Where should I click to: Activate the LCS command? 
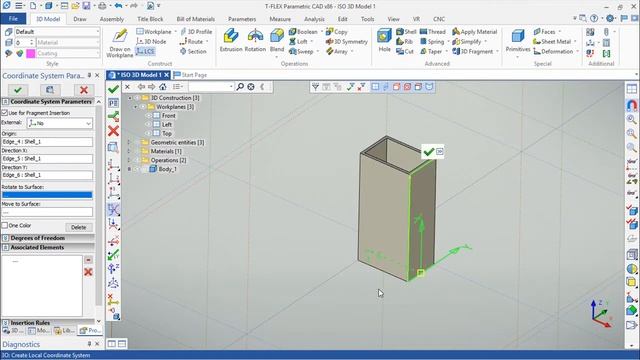(145, 51)
